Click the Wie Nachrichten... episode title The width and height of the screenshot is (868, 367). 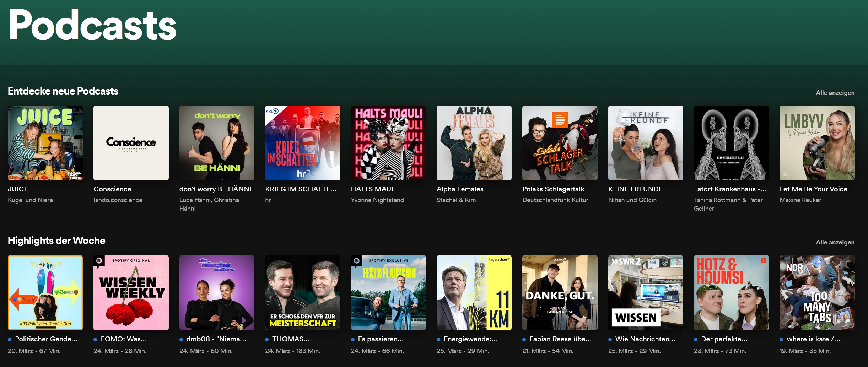(x=645, y=339)
